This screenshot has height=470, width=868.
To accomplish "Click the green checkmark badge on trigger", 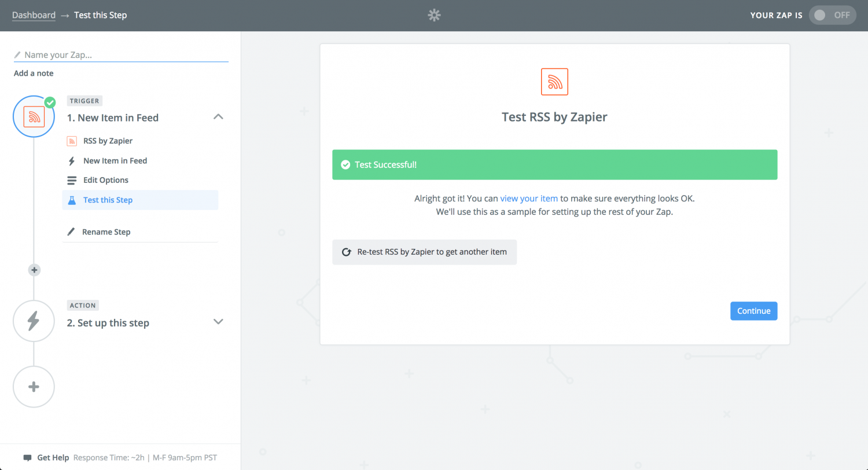I will [x=50, y=102].
